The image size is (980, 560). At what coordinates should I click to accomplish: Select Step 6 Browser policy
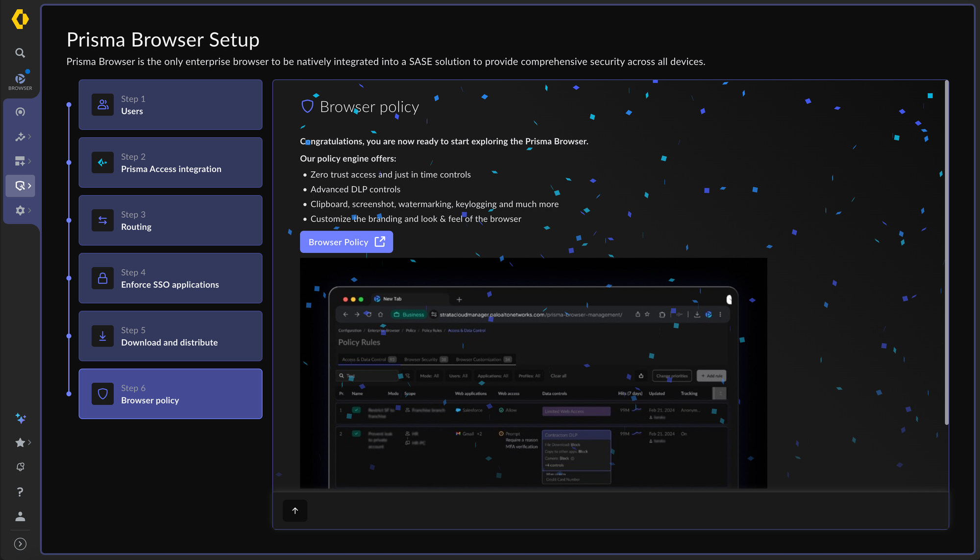(171, 394)
